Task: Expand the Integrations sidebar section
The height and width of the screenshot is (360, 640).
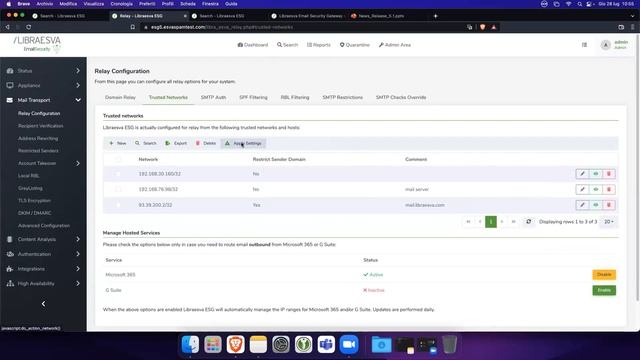Action: click(x=43, y=269)
